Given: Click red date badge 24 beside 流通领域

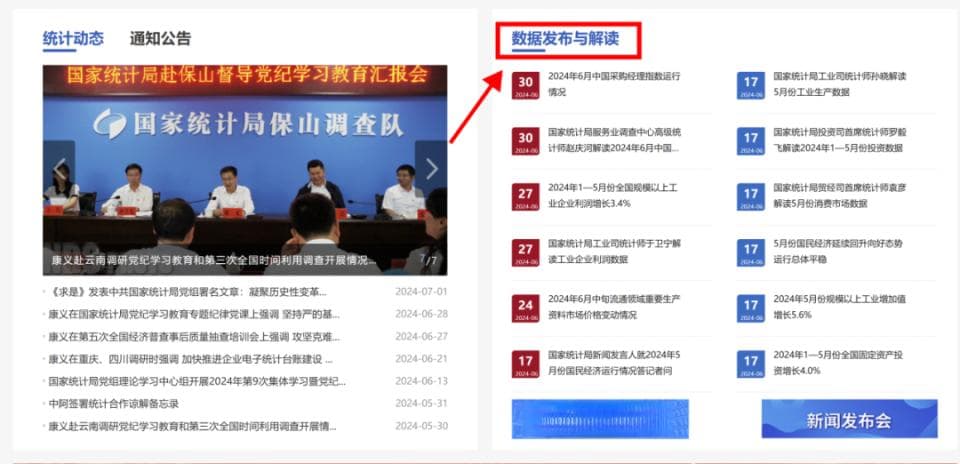Looking at the screenshot, I should click(525, 308).
